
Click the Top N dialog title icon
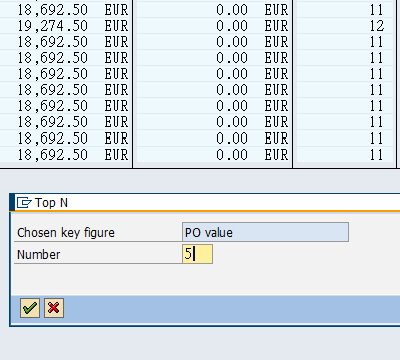24,202
